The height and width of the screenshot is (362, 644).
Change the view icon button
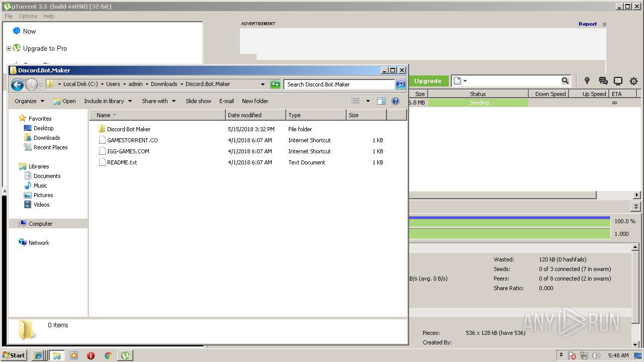tap(356, 101)
